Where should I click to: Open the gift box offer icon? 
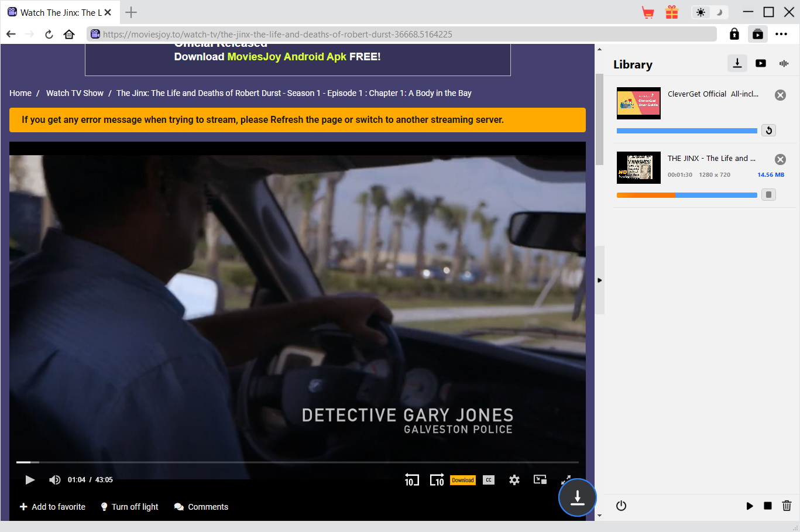[x=672, y=12]
